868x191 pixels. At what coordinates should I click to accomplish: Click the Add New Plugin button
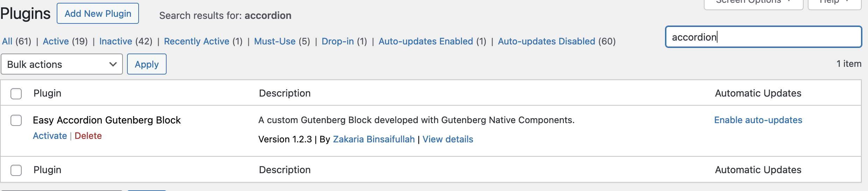[98, 14]
